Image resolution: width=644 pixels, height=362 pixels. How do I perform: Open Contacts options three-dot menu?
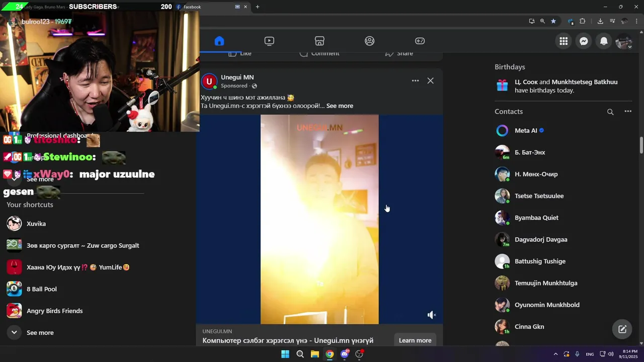[x=628, y=112]
